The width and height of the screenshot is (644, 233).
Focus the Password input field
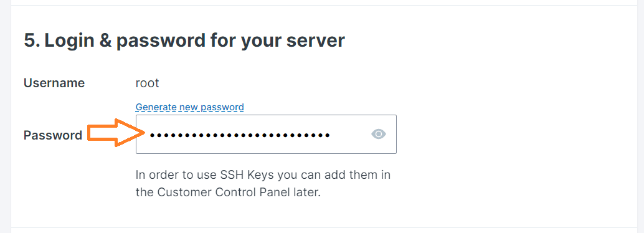266,135
